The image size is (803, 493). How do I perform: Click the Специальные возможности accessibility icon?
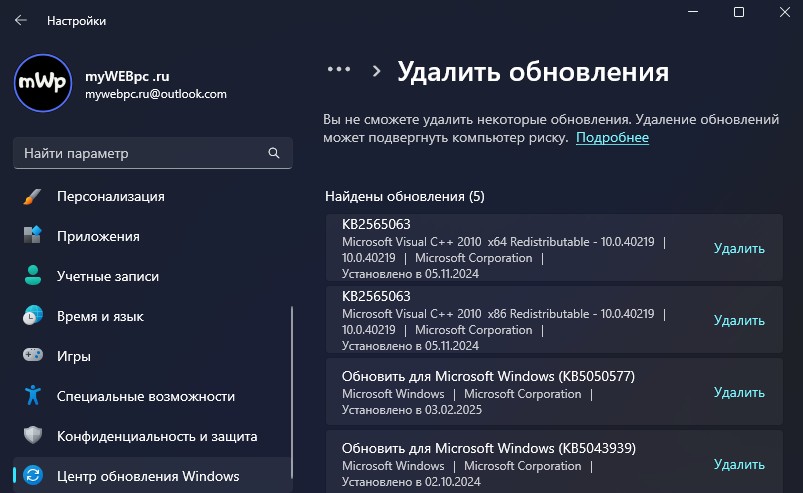pos(33,395)
